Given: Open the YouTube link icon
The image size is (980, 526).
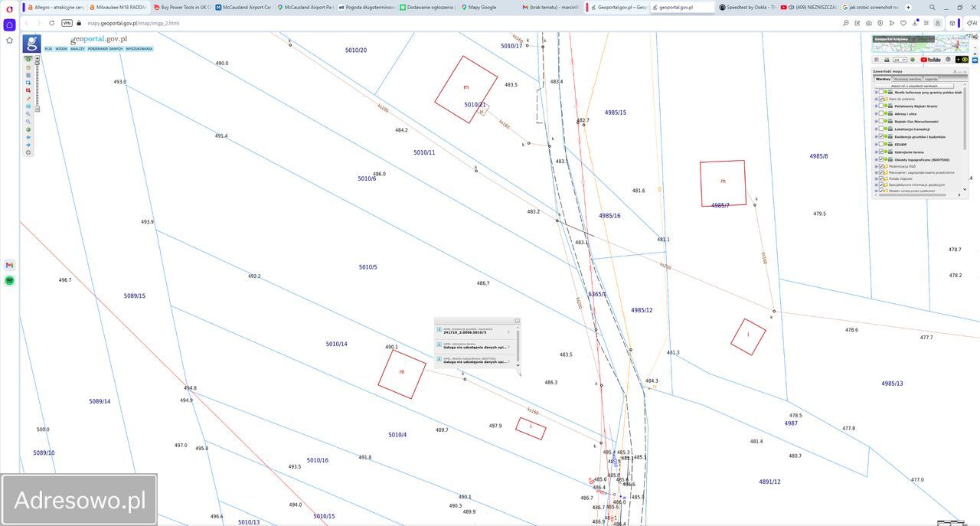Looking at the screenshot, I should coord(930,60).
